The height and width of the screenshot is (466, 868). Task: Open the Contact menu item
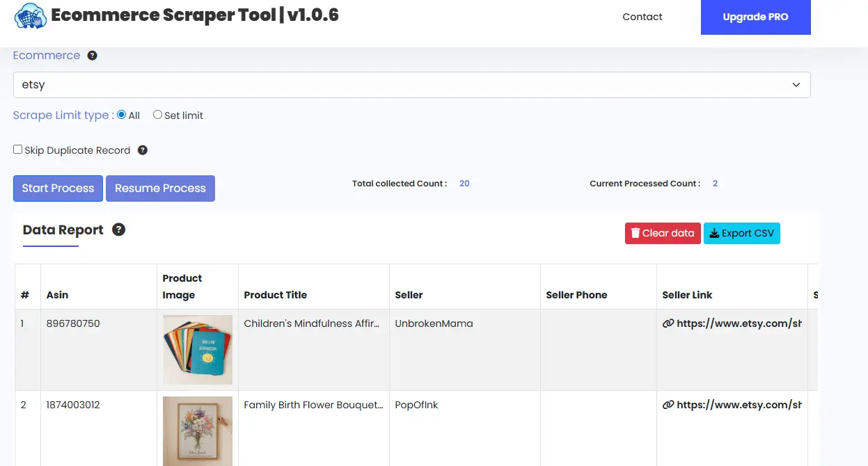(642, 17)
